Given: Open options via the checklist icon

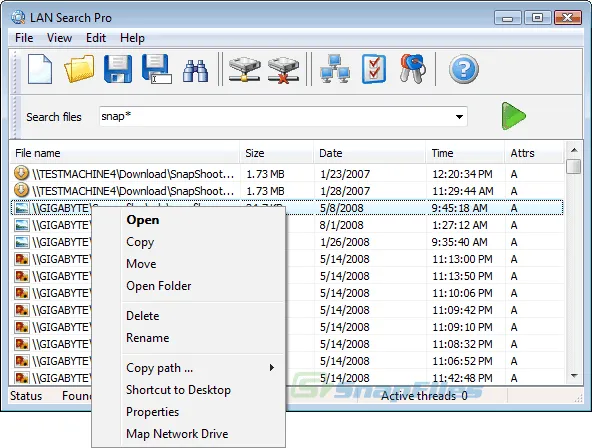Looking at the screenshot, I should 374,69.
